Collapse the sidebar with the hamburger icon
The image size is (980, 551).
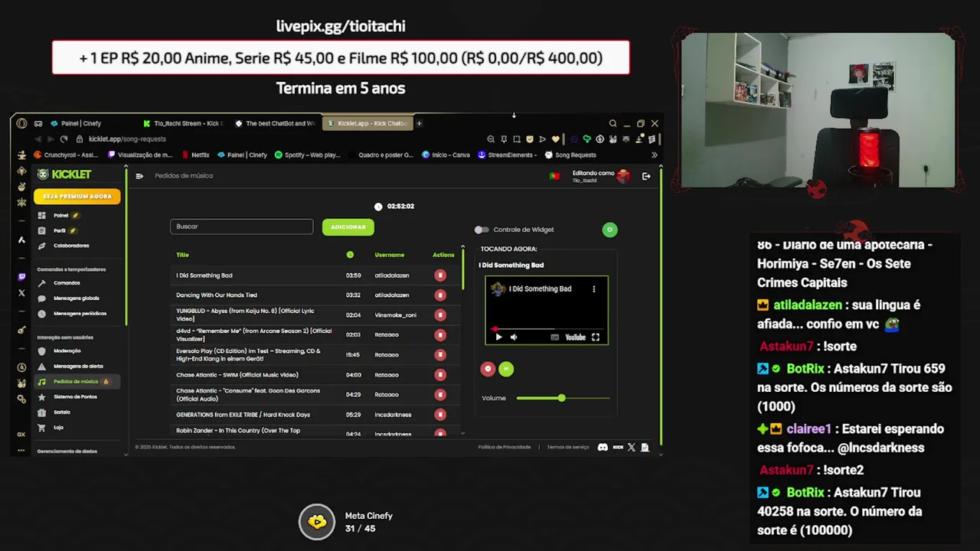(139, 176)
